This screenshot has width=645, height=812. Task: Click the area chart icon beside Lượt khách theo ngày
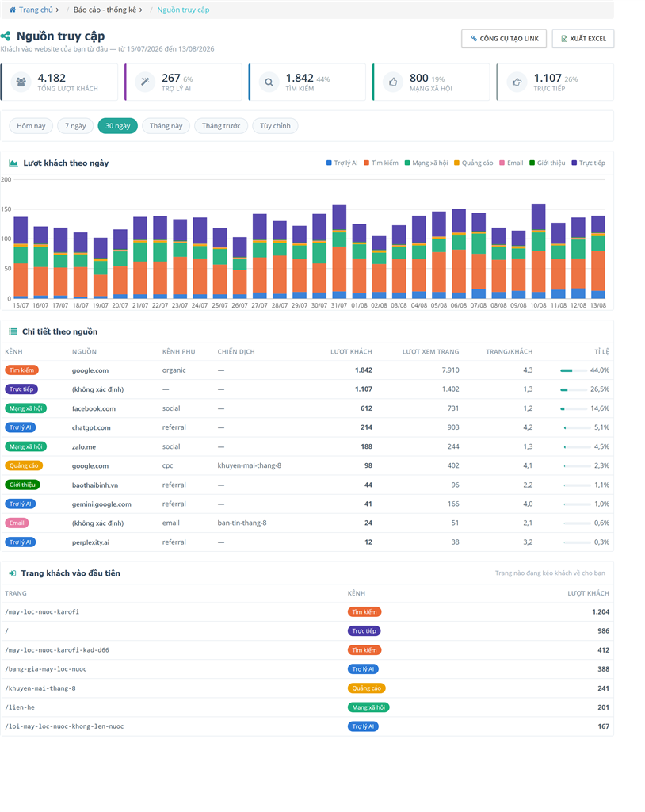[x=13, y=163]
